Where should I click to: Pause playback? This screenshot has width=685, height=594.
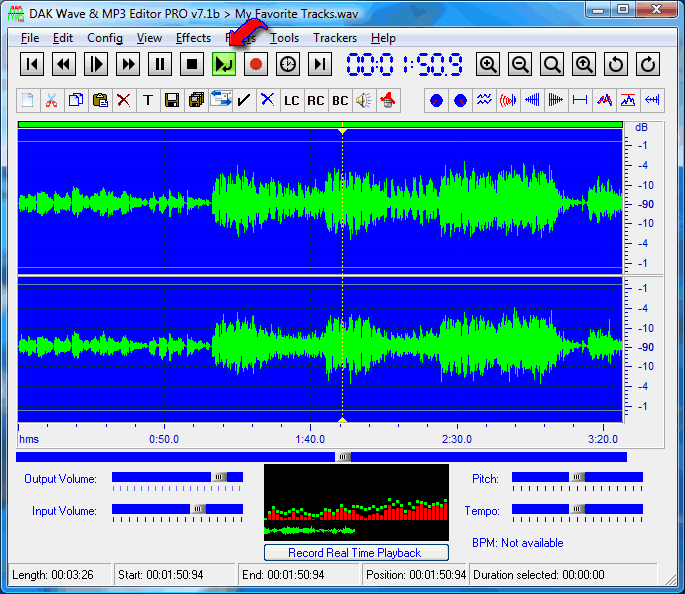tap(160, 64)
